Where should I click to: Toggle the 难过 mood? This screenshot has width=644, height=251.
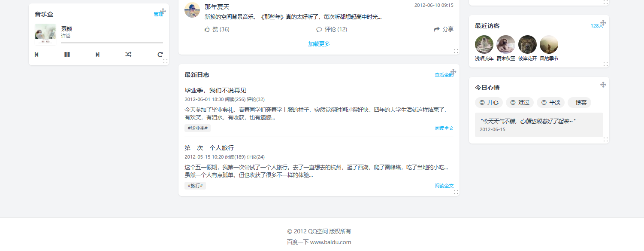(520, 102)
